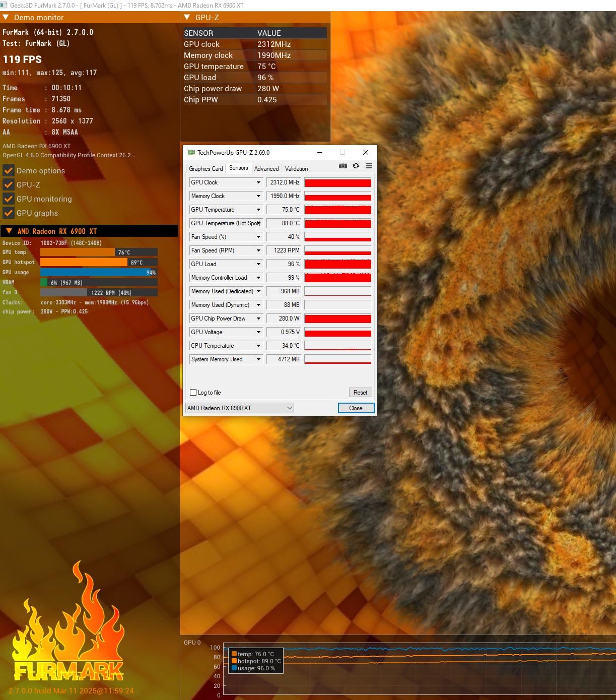Click the GPU Temperature red sensor graph

coord(338,210)
